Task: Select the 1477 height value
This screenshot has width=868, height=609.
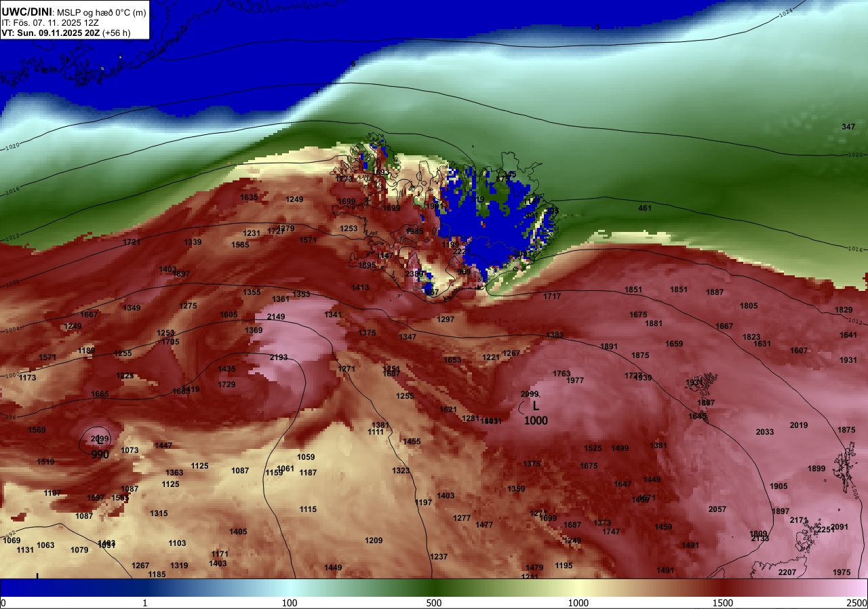Action: click(x=484, y=525)
